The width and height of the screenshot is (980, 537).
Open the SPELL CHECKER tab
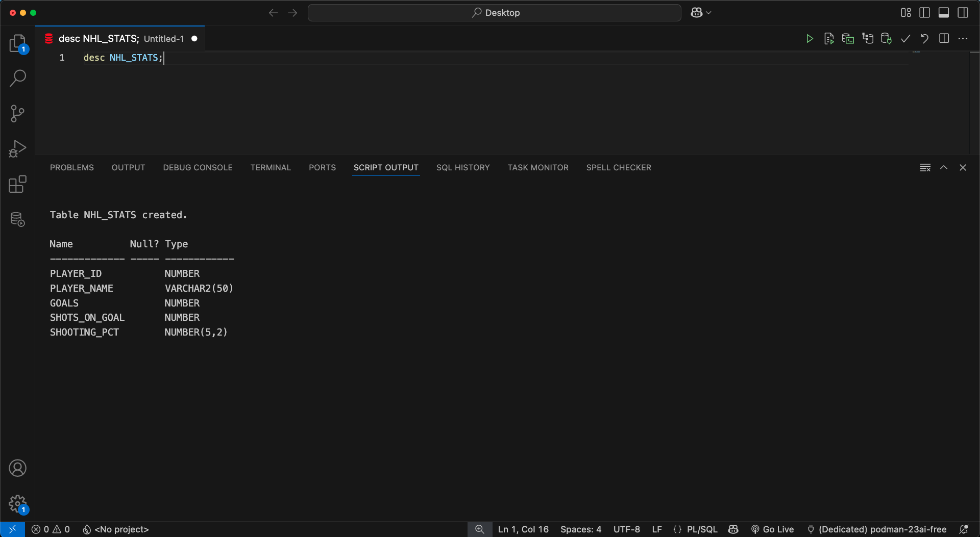point(619,167)
